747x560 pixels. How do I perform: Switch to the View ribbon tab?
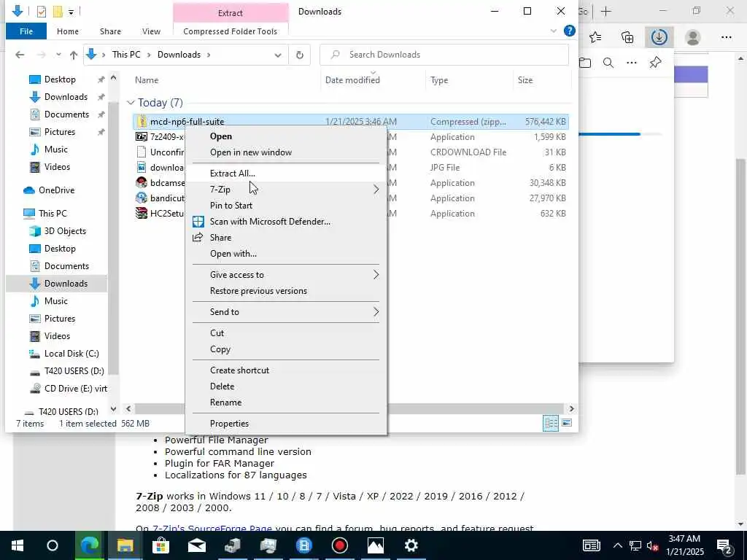coord(151,31)
